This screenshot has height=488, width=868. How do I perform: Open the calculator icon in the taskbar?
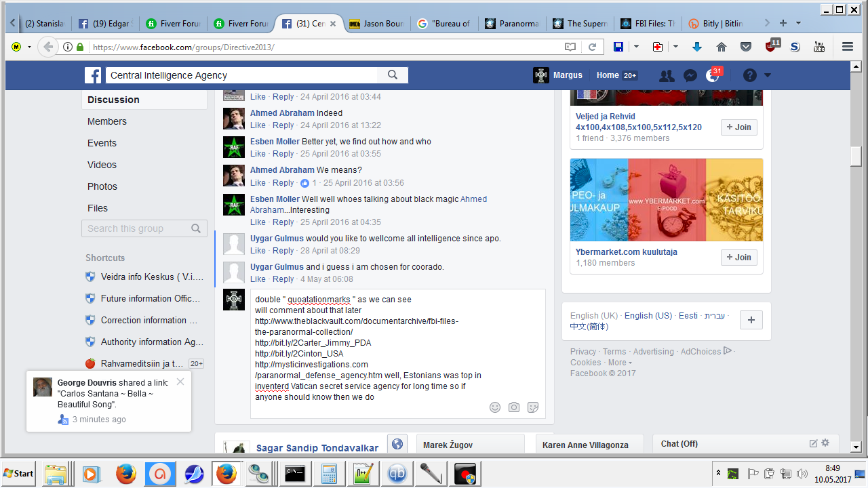330,473
